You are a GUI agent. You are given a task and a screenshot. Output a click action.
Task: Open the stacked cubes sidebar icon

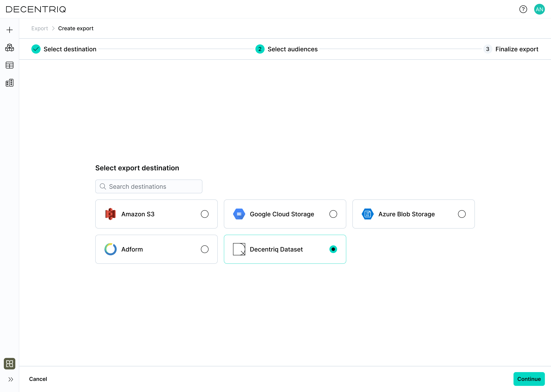point(9,47)
